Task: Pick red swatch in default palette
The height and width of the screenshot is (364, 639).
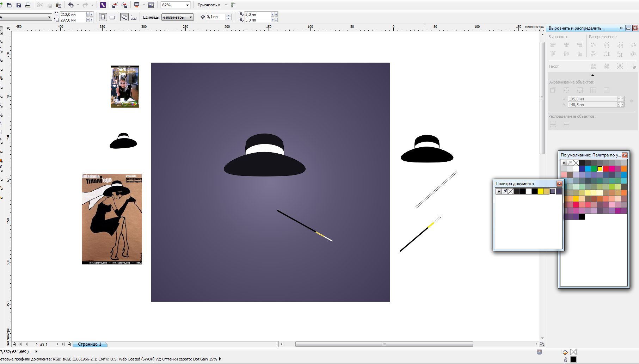Action: pos(606,169)
